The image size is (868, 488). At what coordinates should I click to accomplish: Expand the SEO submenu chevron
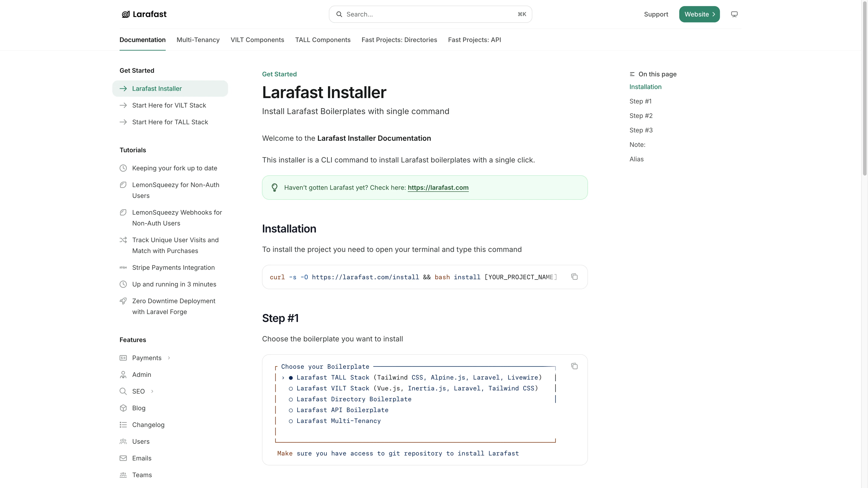(152, 391)
